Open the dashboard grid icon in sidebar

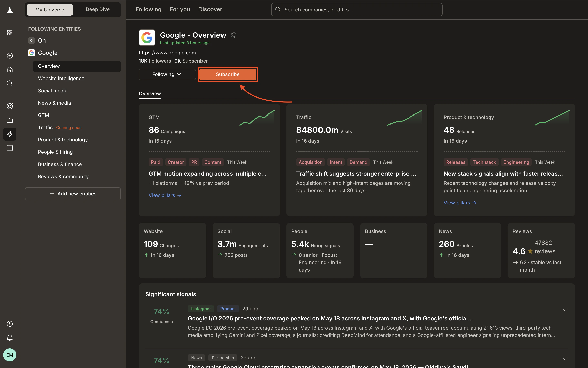coord(10,33)
